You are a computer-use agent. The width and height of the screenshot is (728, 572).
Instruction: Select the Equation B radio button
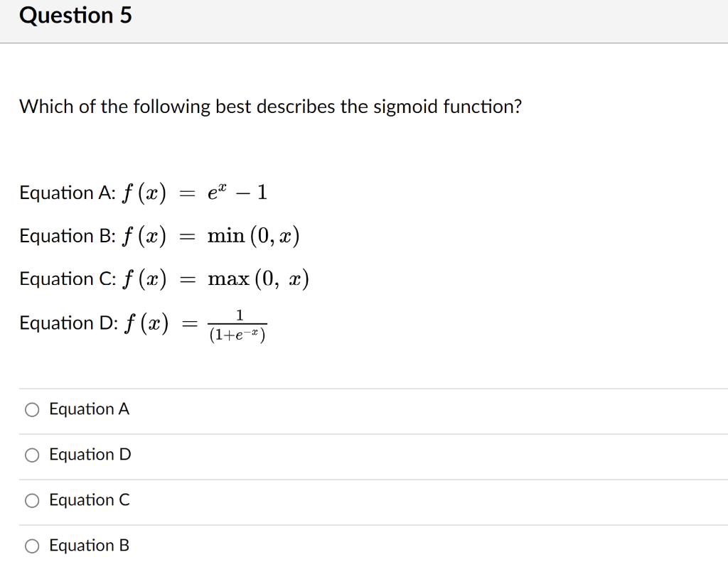[31, 546]
